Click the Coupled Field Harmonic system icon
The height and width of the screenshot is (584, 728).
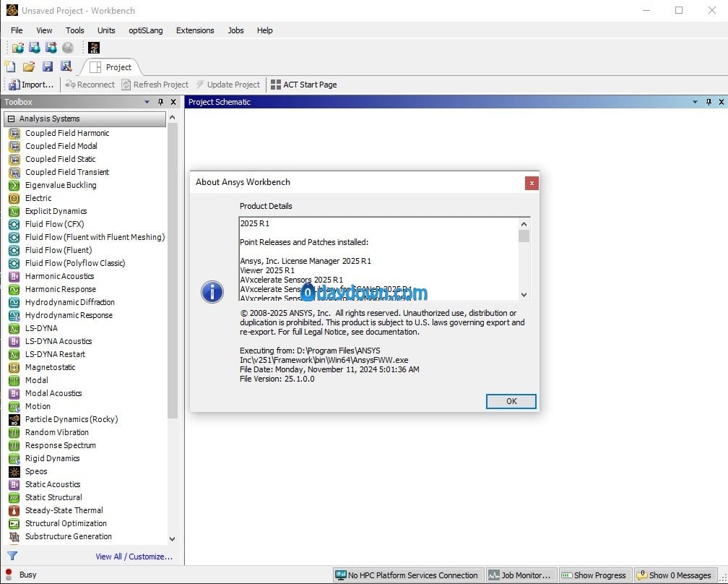click(x=14, y=133)
